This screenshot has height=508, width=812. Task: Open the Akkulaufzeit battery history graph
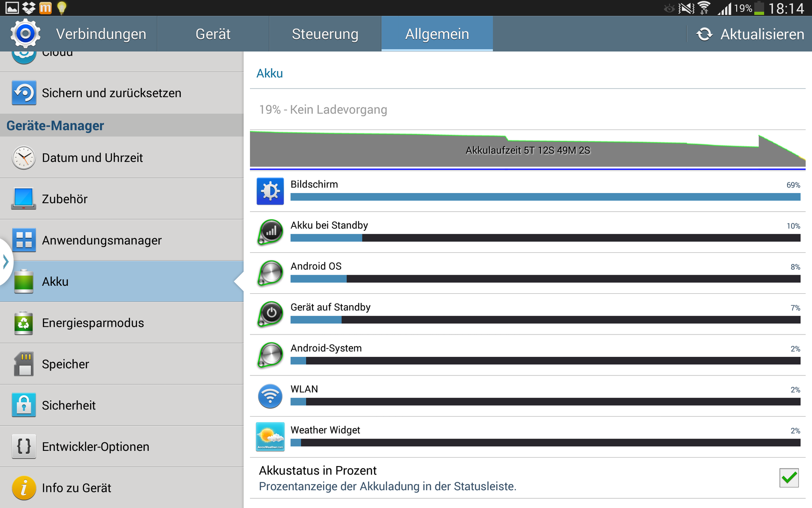(527, 150)
